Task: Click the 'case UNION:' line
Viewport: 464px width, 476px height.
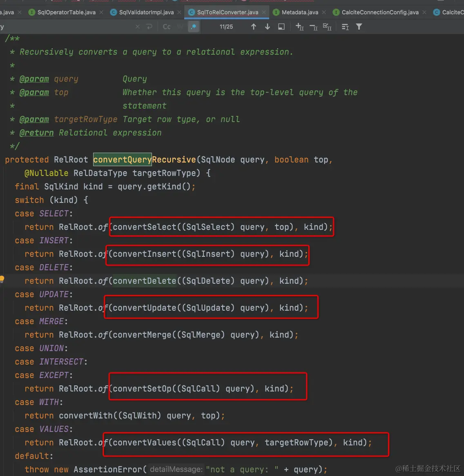Action: 41,348
